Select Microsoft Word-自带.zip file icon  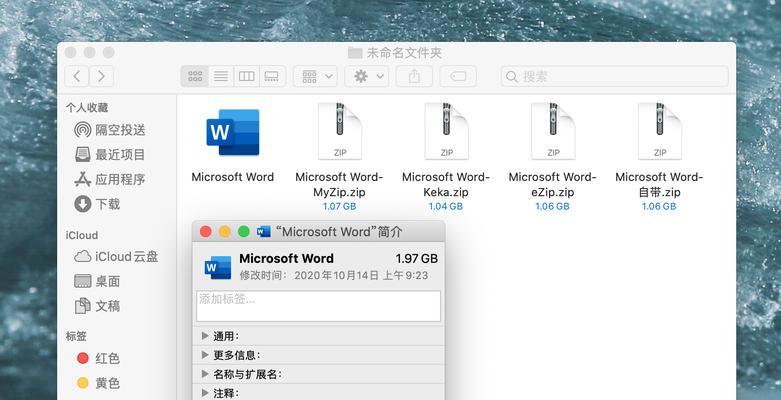[659, 131]
